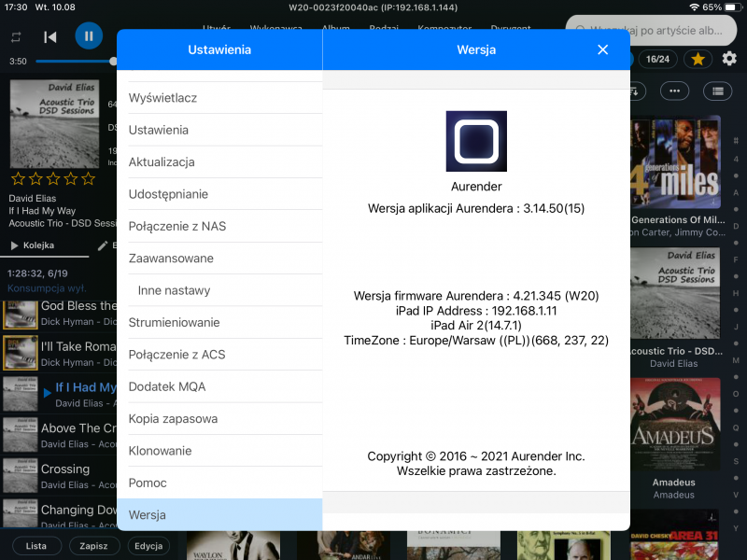
Task: Toggle repeat mode icon
Action: (x=16, y=37)
